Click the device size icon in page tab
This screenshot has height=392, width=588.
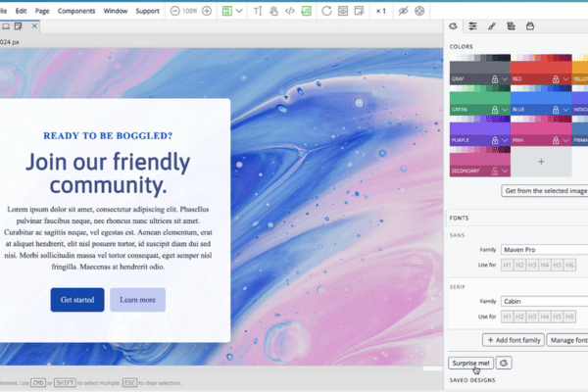(6, 26)
